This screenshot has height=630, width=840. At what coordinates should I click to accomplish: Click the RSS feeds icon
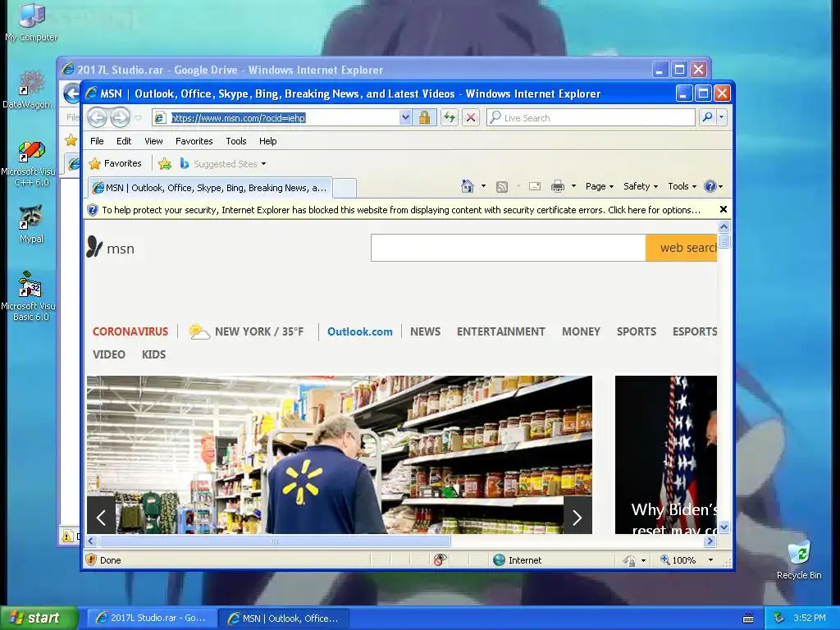(502, 186)
